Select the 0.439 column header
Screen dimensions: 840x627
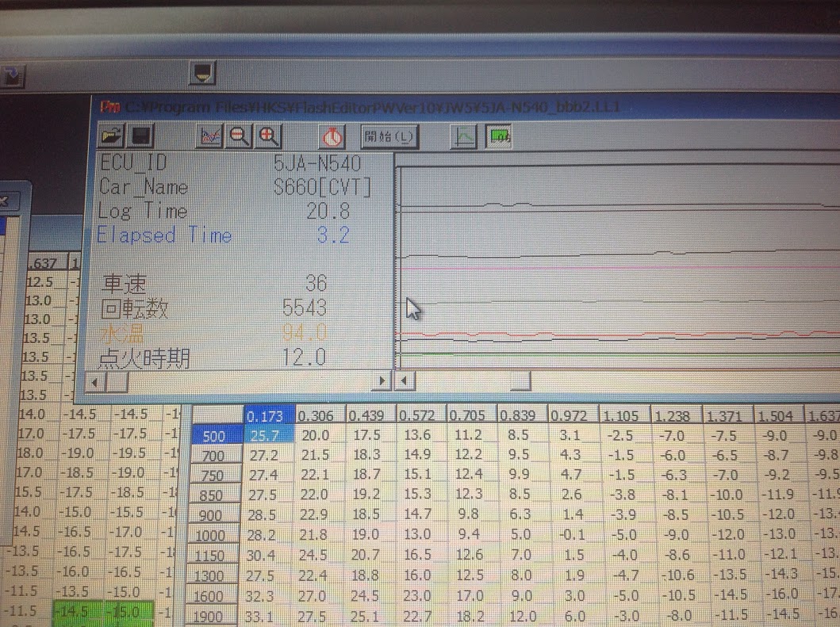pos(370,415)
